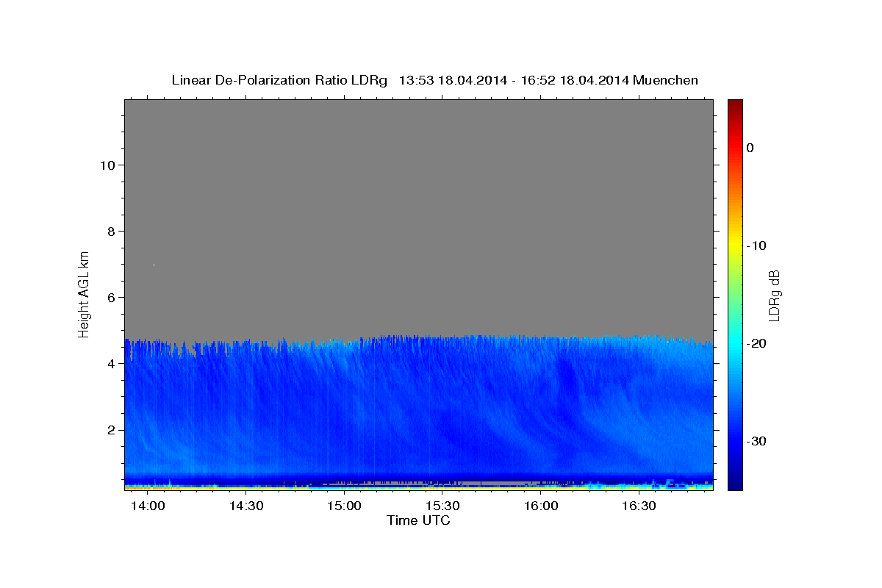The width and height of the screenshot is (882, 588).
Task: Click the 'LDRg dB' colorbar label
Action: tap(774, 295)
